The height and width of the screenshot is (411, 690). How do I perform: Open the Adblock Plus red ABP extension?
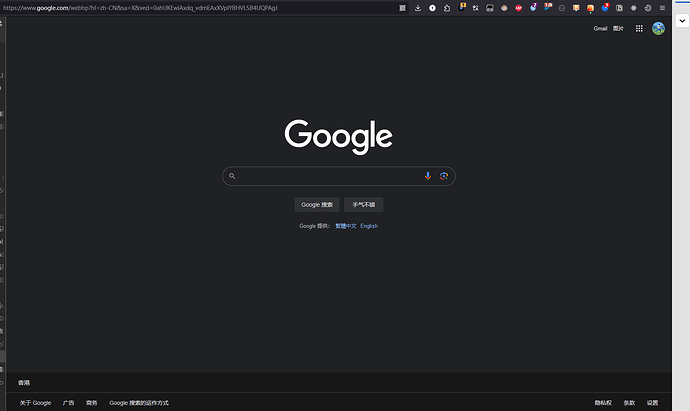point(519,8)
